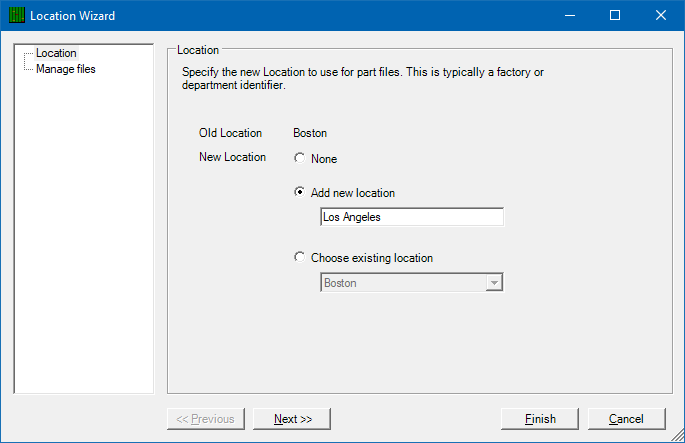Maximize the Location Wizard window
Screen dimensions: 685x443
pyautogui.click(x=615, y=16)
